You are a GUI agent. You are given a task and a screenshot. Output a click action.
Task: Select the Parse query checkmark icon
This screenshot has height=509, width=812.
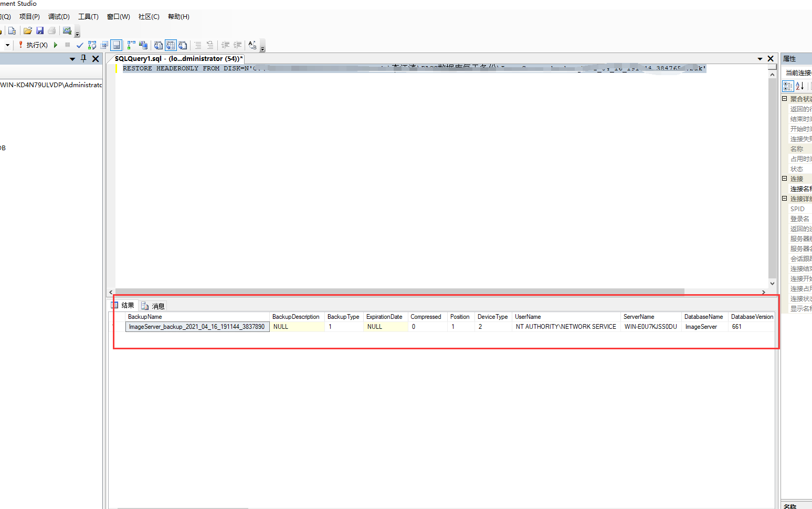(x=79, y=45)
